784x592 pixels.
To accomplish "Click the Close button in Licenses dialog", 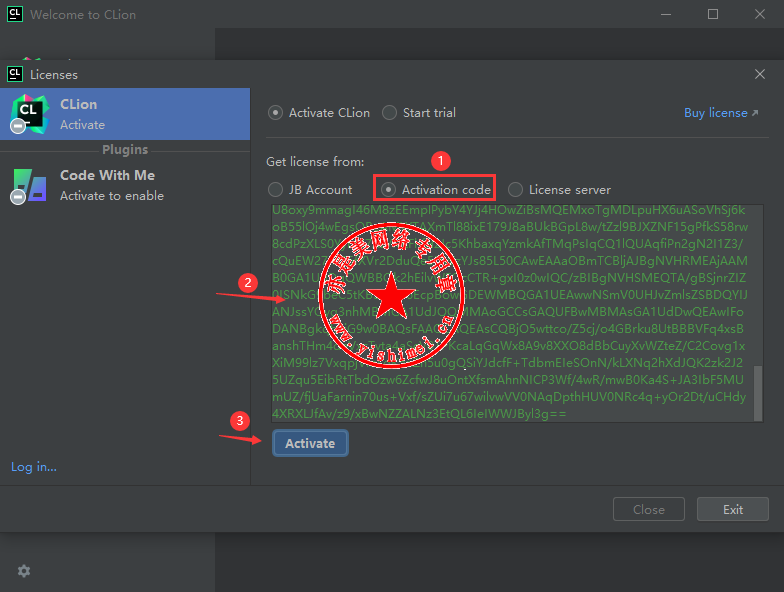I will (x=648, y=510).
